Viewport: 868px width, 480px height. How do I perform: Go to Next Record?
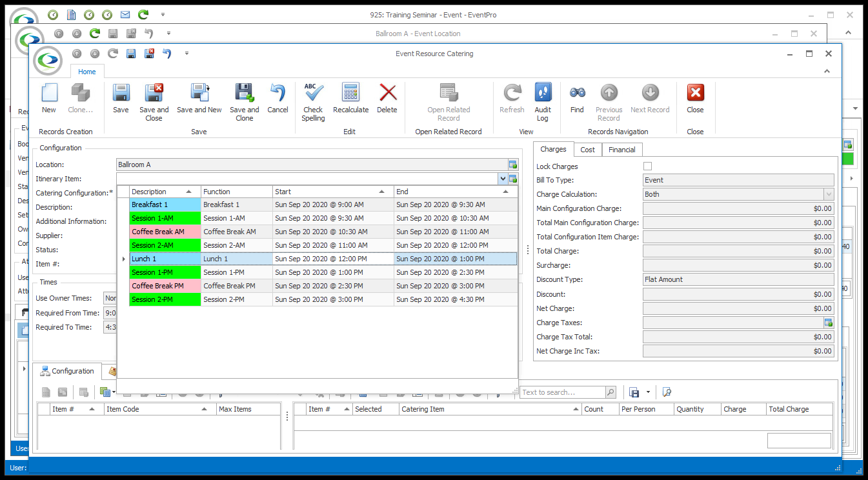[x=650, y=99]
